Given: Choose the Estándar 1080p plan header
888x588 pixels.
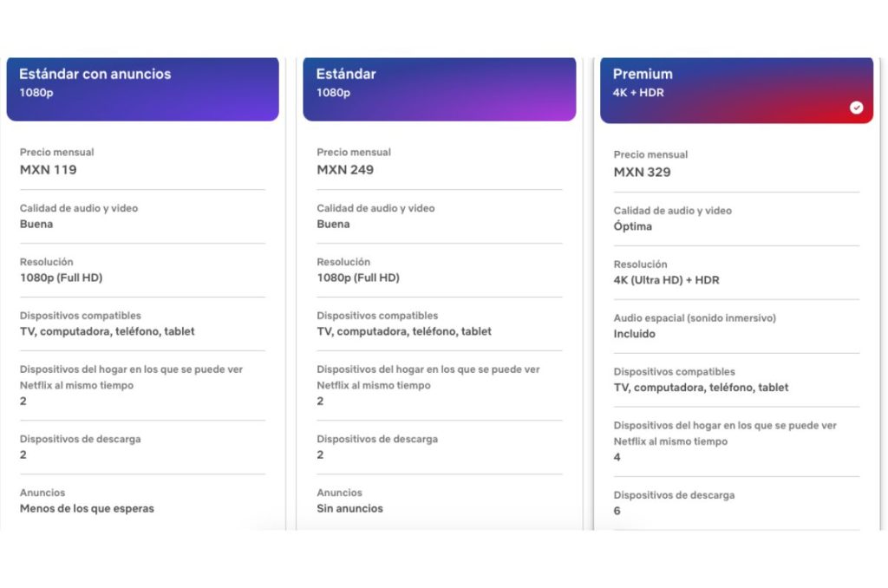Looking at the screenshot, I should 439,88.
